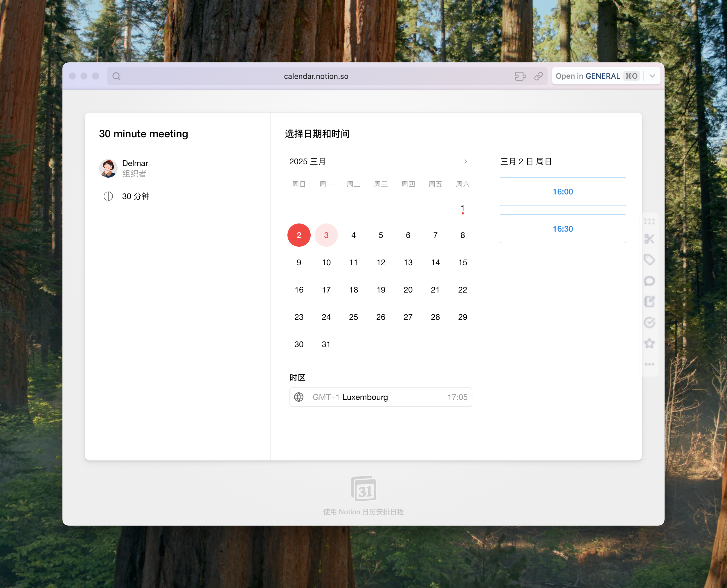
Task: Click the scissors clip icon in sidebar
Action: (x=649, y=239)
